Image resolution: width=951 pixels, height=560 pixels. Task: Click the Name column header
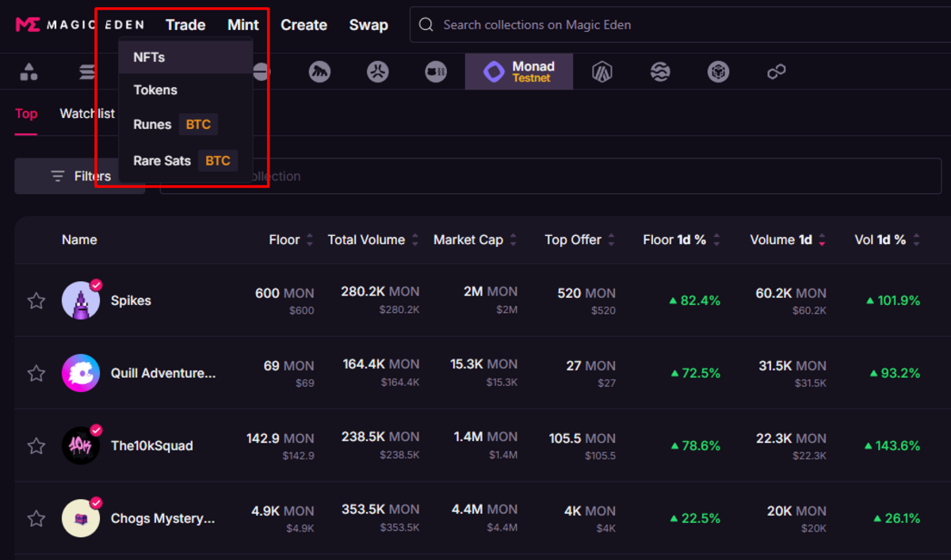(79, 240)
